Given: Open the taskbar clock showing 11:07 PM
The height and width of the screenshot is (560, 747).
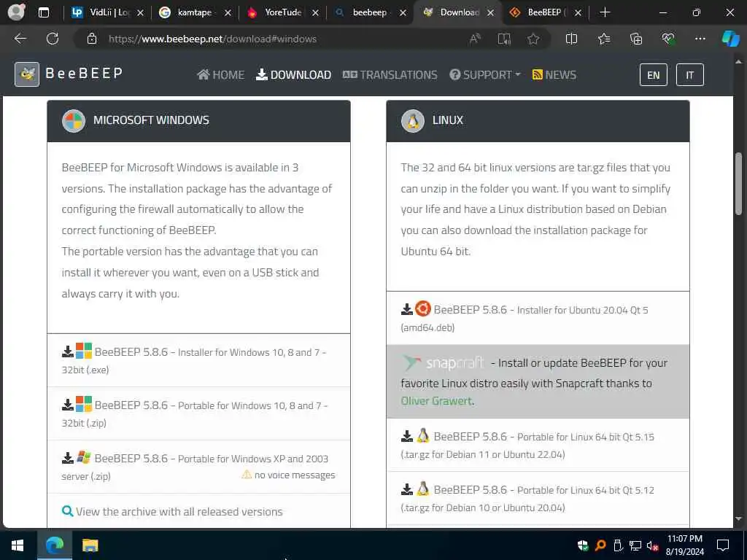Looking at the screenshot, I should 684,545.
